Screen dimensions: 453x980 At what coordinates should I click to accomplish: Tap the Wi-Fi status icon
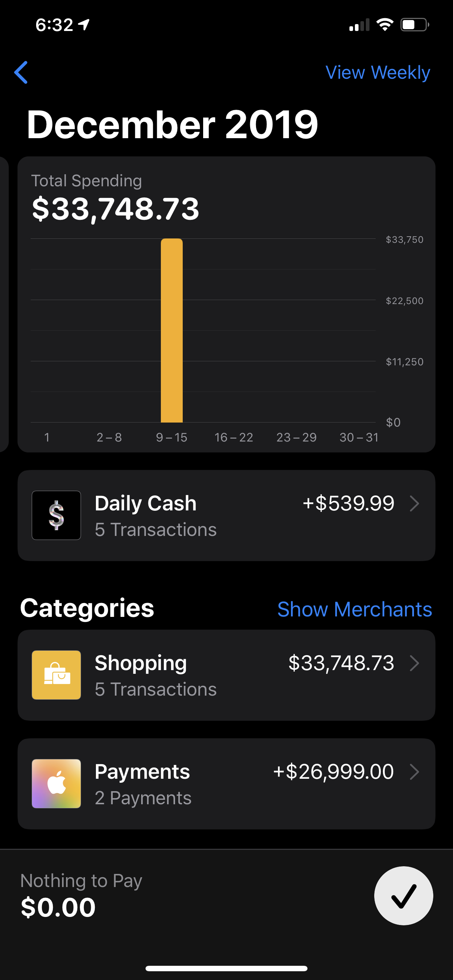[x=384, y=25]
